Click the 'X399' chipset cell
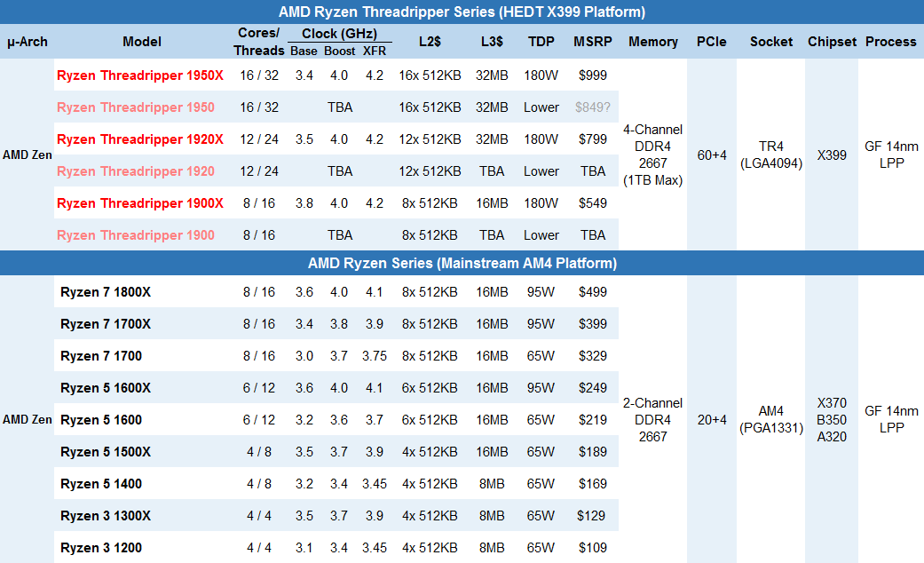This screenshot has height=563, width=924. click(x=832, y=155)
